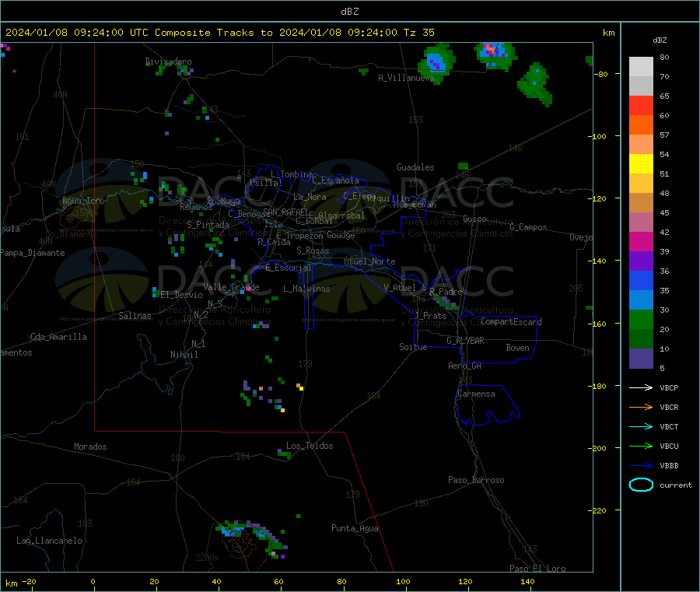700x592 pixels.
Task: Click the 'R_Padre' map label
Action: coord(446,292)
